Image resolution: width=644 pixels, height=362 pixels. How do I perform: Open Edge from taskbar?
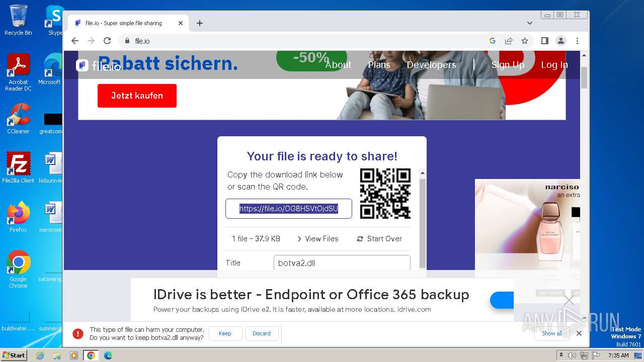(108, 355)
